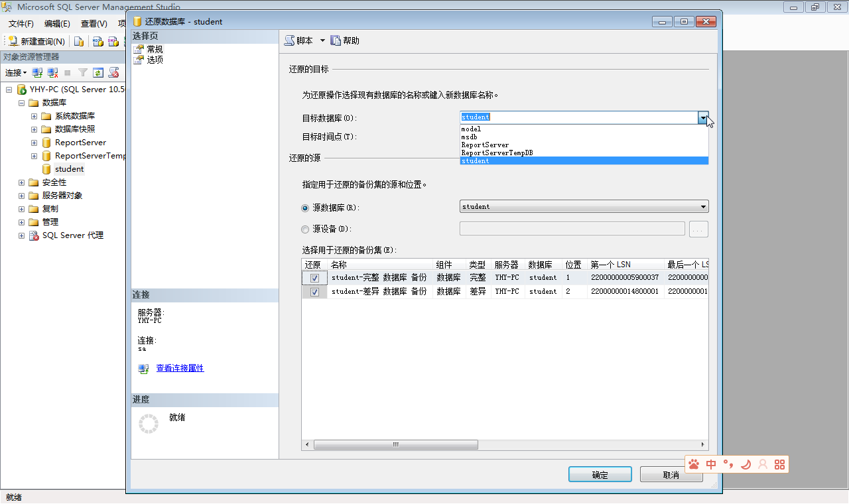
Task: Select the 源设备 radio button
Action: [305, 229]
